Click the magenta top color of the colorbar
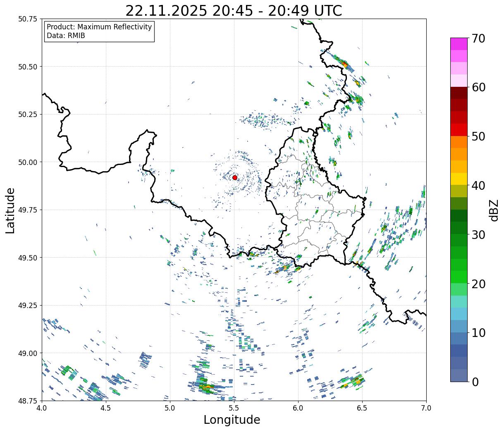This screenshot has height=430, width=504. point(459,44)
